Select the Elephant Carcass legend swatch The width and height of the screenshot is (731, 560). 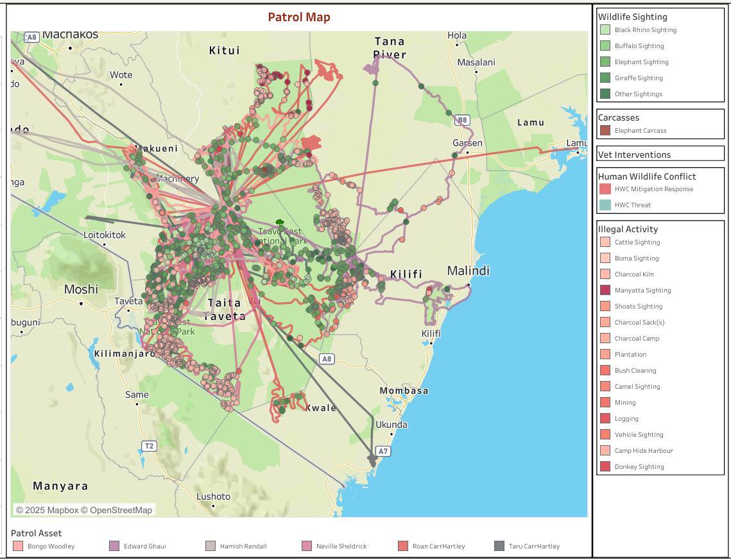[605, 130]
